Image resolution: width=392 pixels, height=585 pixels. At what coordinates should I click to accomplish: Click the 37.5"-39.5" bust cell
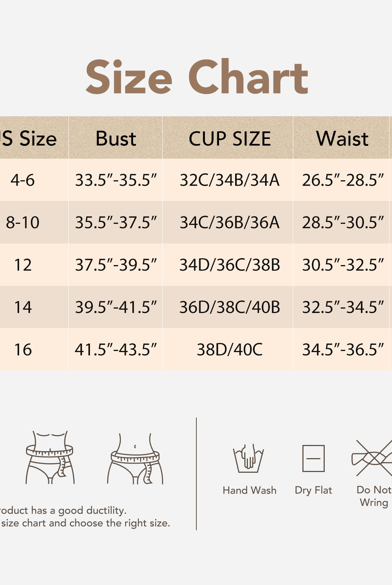116,265
